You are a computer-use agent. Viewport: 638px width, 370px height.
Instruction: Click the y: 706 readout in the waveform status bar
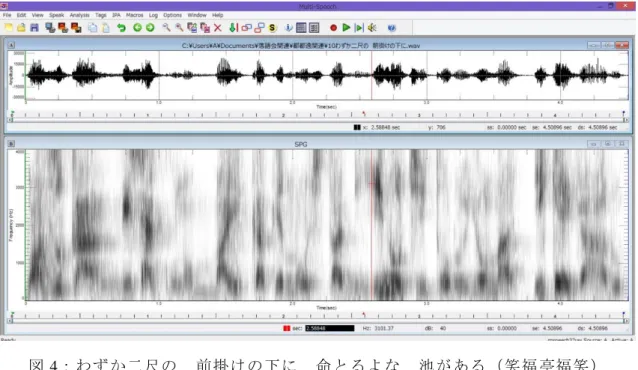437,127
